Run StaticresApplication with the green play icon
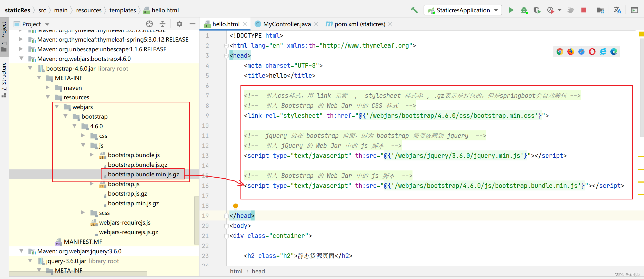 (511, 10)
